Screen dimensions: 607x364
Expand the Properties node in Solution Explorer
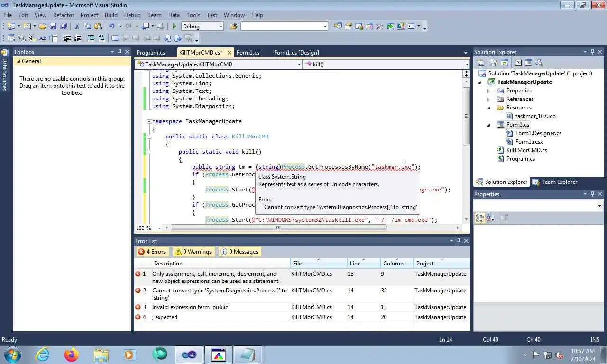pos(488,91)
